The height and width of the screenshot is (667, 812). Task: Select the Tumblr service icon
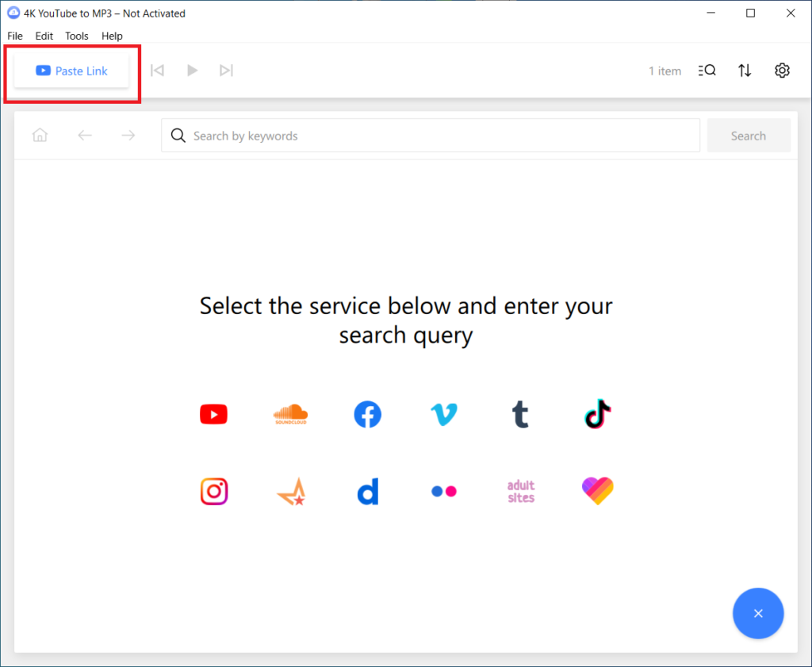point(520,414)
